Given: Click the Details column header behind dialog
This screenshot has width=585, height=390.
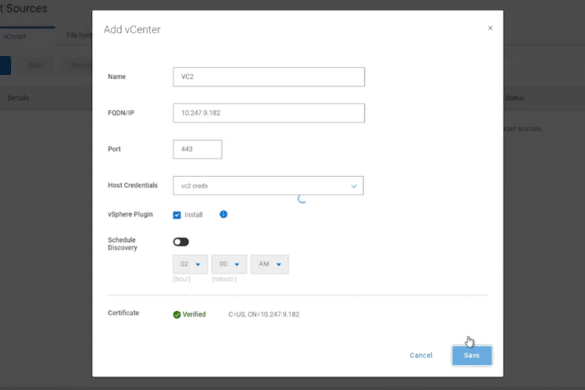Looking at the screenshot, I should click(x=18, y=98).
